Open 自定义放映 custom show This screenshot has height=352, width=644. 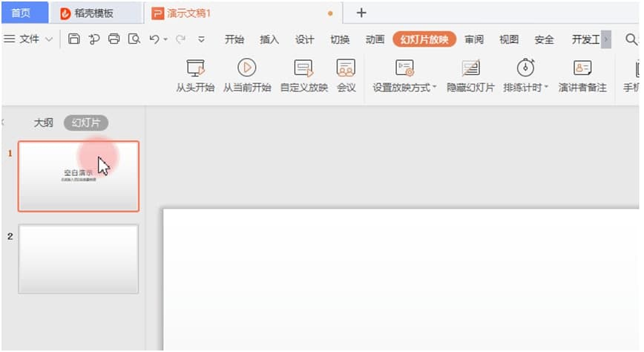(x=304, y=76)
